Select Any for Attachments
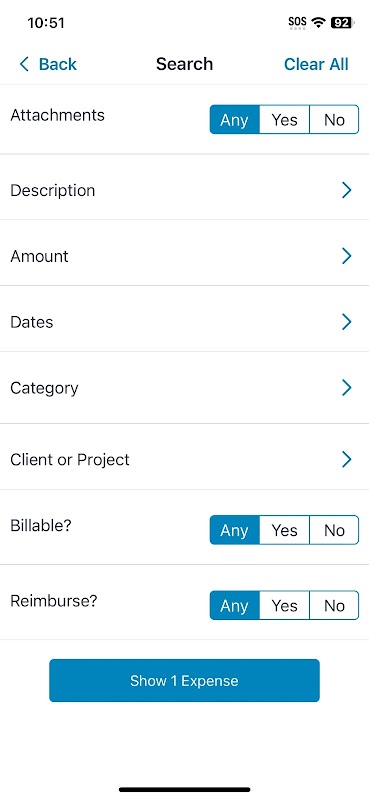 235,120
